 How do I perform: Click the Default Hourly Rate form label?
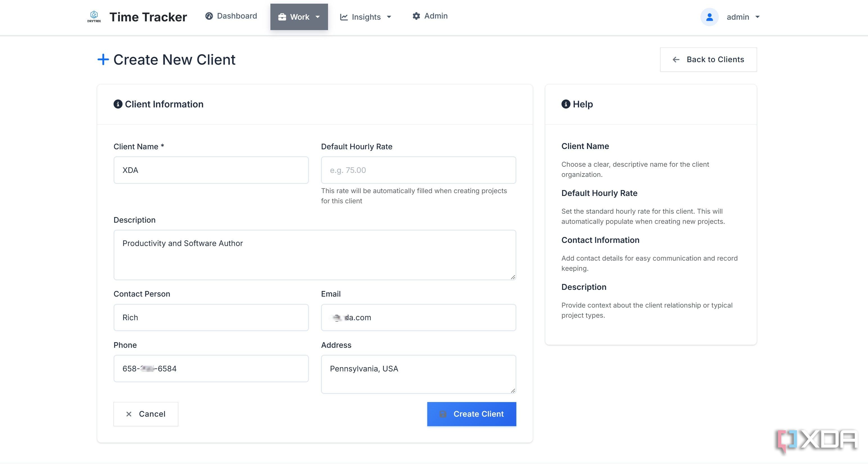[x=356, y=146]
